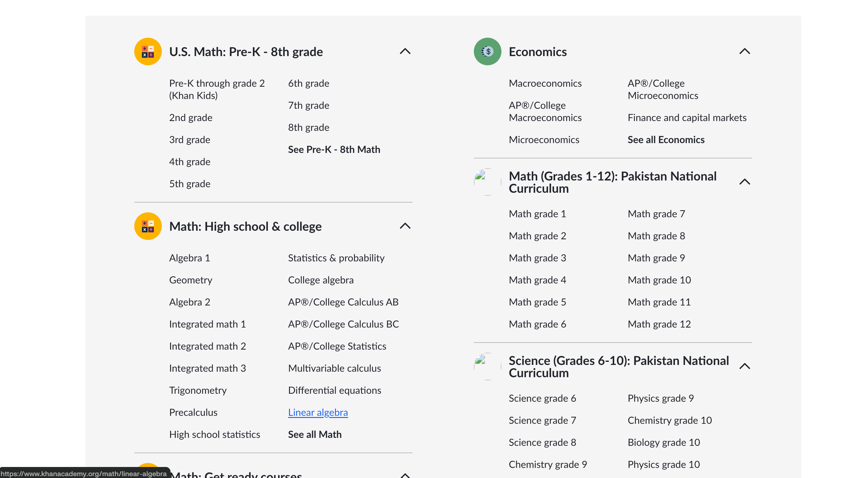The width and height of the screenshot is (868, 478).
Task: Click the Pakistan Science curriculum icon
Action: coord(487,366)
